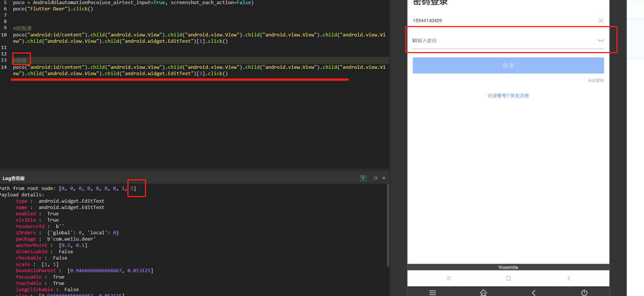Close the Log viewer panel
644x296 pixels.
click(x=384, y=178)
